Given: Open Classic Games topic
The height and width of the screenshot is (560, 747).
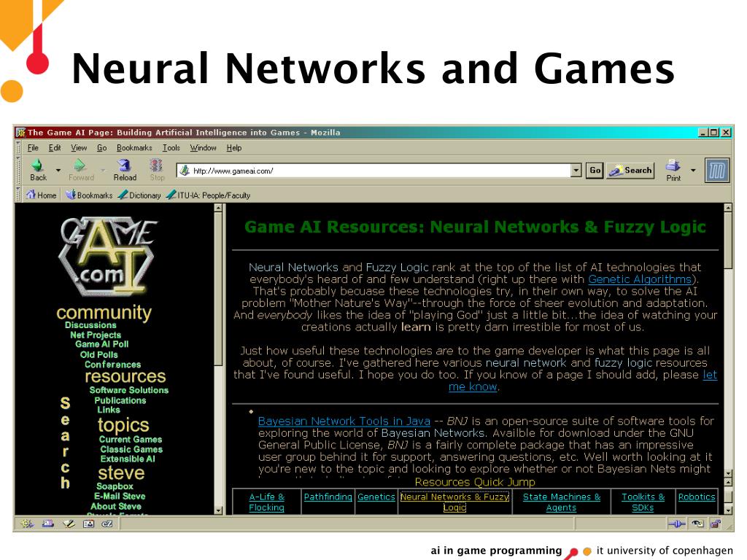Looking at the screenshot, I should (x=131, y=449).
